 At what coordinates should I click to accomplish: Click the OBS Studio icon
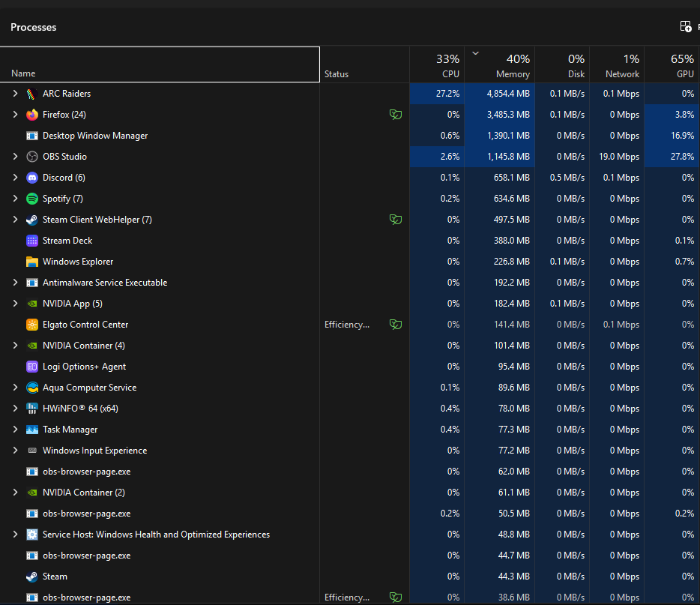click(31, 157)
